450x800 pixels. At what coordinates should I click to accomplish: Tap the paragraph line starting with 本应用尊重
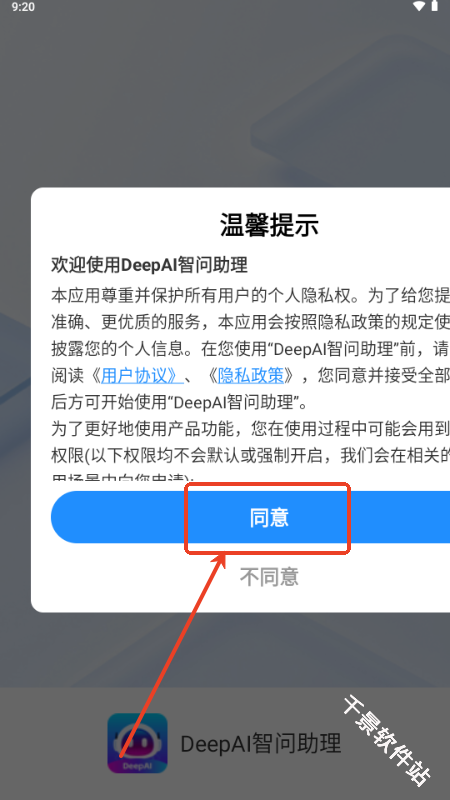pyautogui.click(x=250, y=295)
